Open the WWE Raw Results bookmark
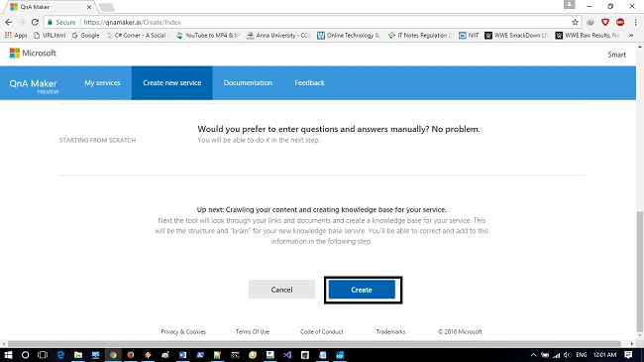The image size is (644, 362). click(x=588, y=36)
